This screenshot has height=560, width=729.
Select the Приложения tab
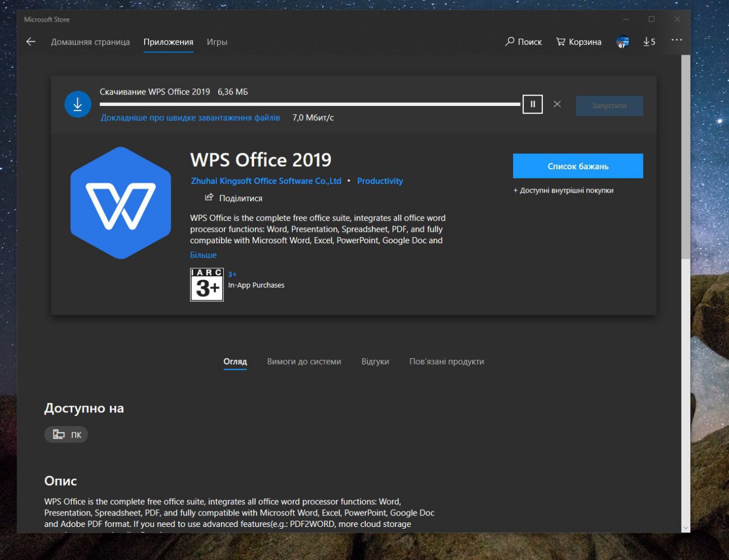168,42
